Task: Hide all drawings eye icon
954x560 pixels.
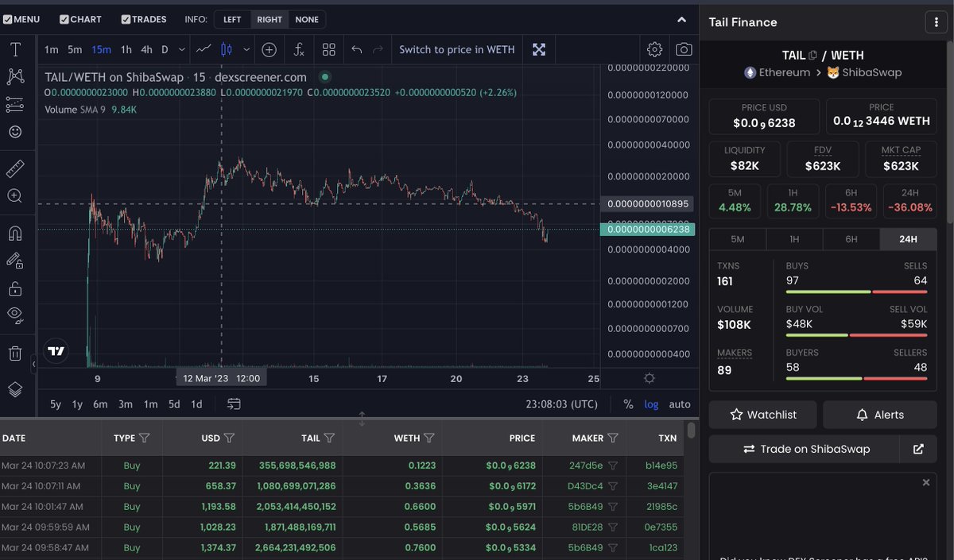Action: pos(15,315)
